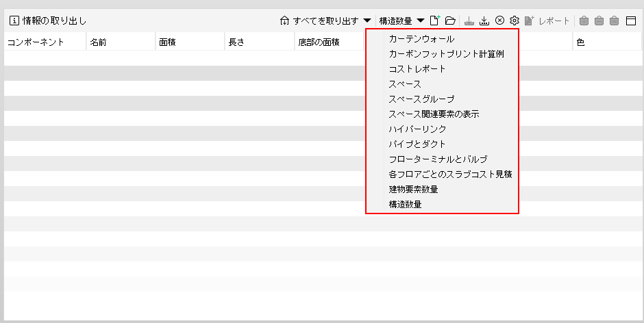Select フローターミナルとバルブ menu entry
644x323 pixels.
[442, 159]
